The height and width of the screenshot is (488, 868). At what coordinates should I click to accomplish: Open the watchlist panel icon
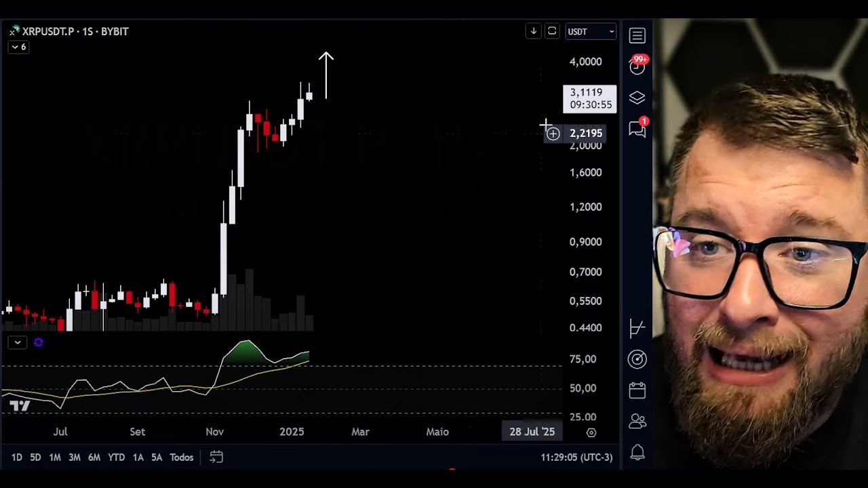point(637,35)
